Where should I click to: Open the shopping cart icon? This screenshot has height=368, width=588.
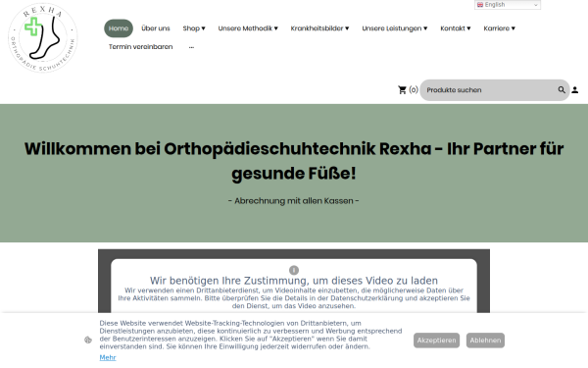402,90
